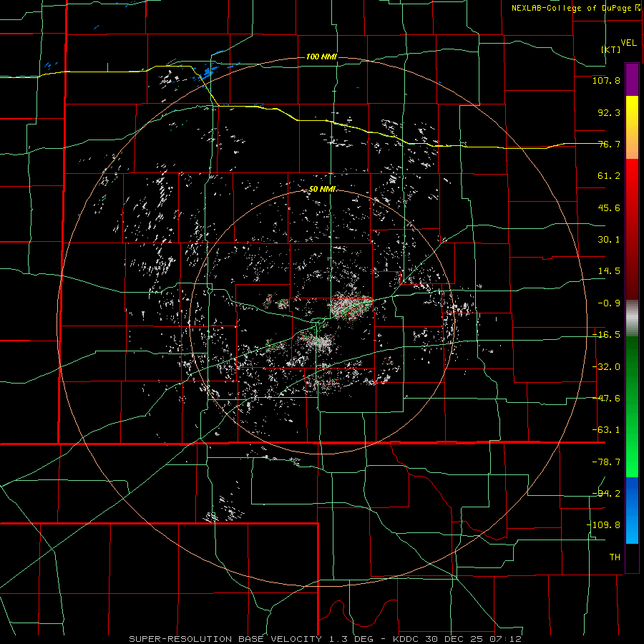Click the [KT] units label
The height and width of the screenshot is (644, 644).
tap(611, 49)
